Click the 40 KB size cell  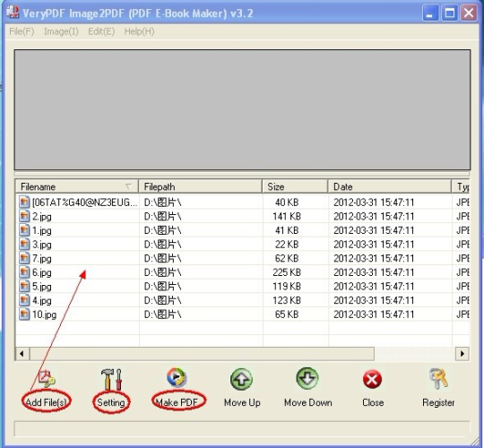tap(287, 202)
